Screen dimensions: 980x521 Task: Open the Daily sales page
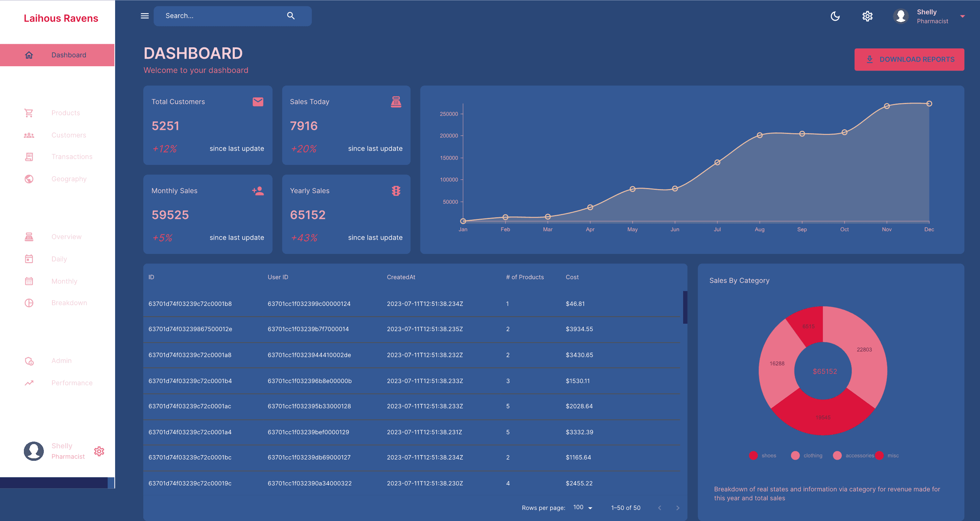coord(57,259)
